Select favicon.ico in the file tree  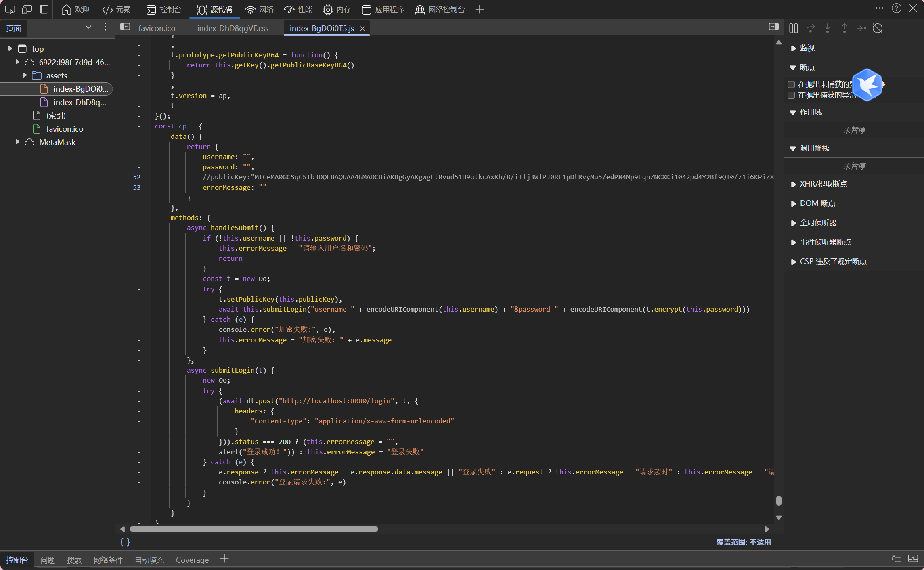pos(65,129)
